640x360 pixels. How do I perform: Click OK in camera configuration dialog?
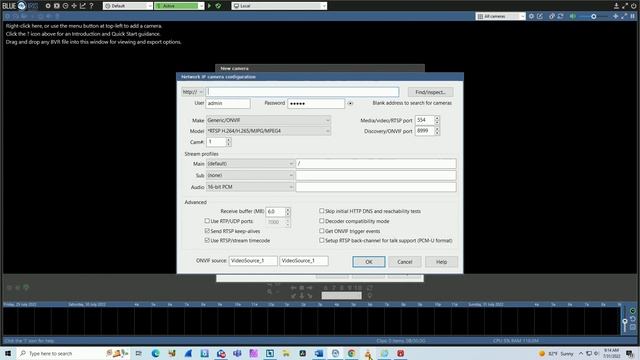pyautogui.click(x=369, y=262)
